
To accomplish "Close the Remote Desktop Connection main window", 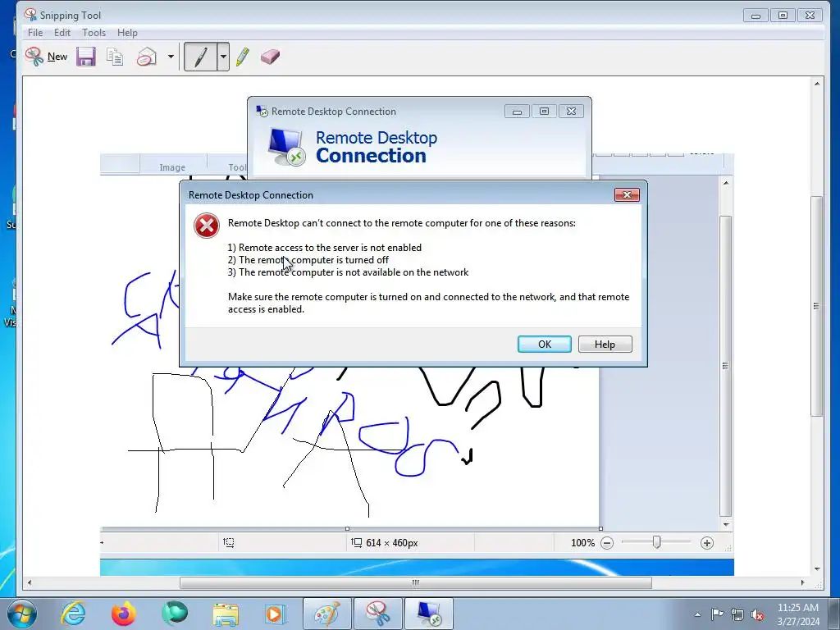I will coord(571,112).
